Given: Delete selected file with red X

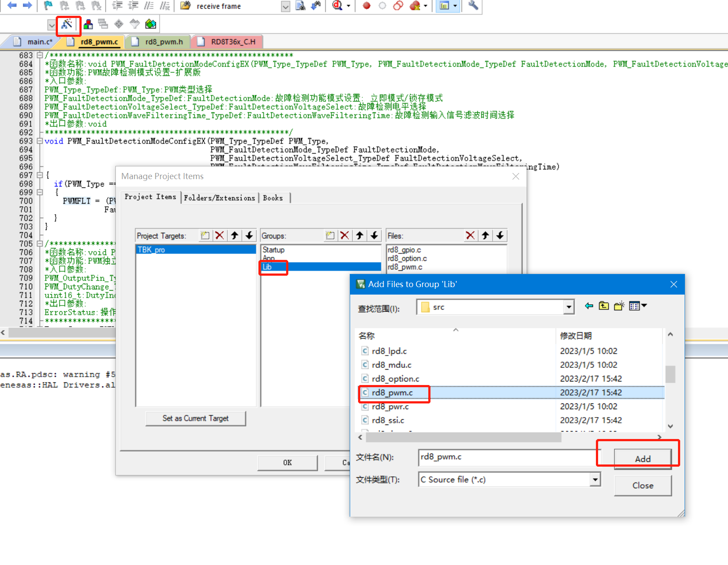Looking at the screenshot, I should tap(470, 235).
